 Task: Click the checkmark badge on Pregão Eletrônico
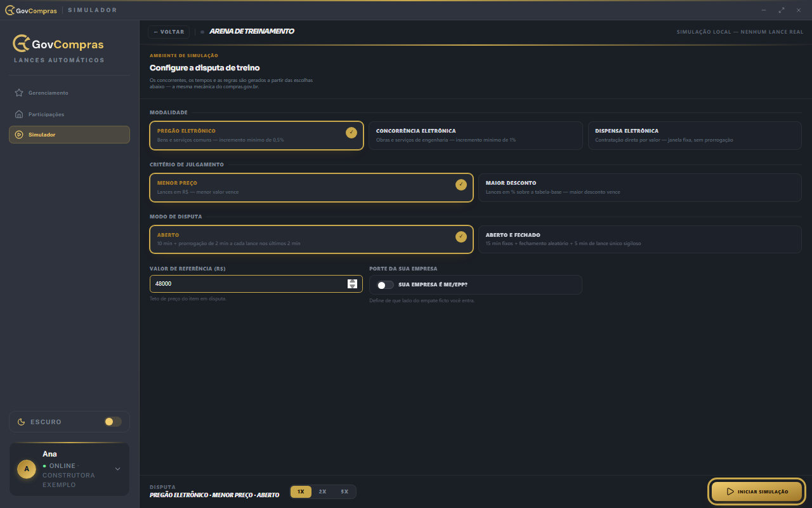click(351, 132)
